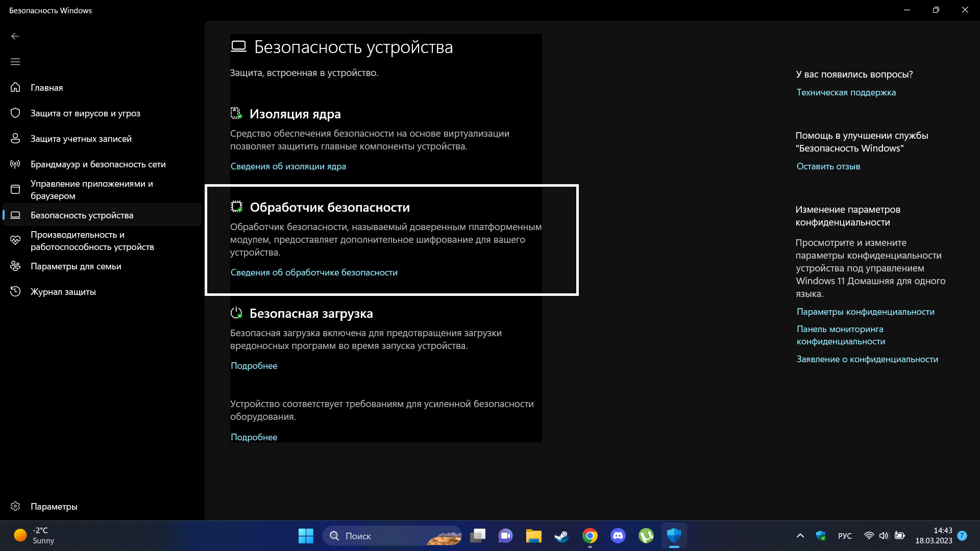This screenshot has width=980, height=551.
Task: Click the core isolation chip icon
Action: (236, 113)
